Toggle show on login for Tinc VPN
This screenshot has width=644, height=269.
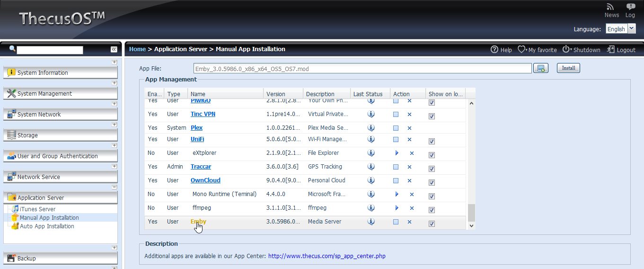tap(432, 116)
